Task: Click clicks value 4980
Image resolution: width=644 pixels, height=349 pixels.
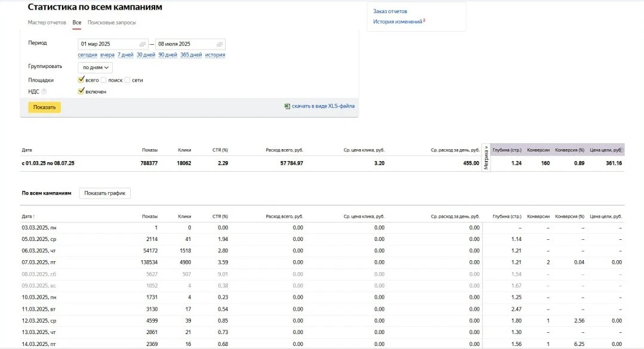Action: click(x=185, y=262)
